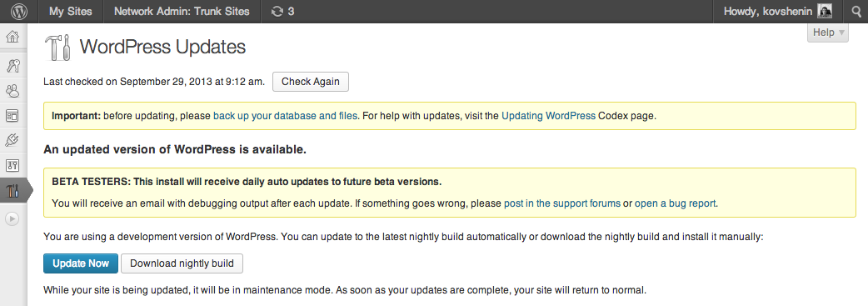Screen dimensions: 868x306
Task: Click the maintenance mode notice text
Action: tap(345, 290)
